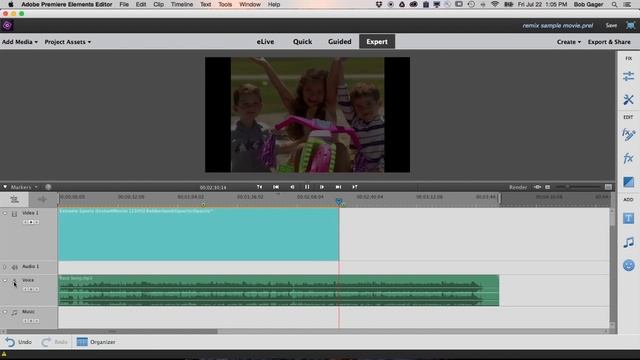Open the Applied Effects panel
The width and height of the screenshot is (640, 360).
pos(629,134)
